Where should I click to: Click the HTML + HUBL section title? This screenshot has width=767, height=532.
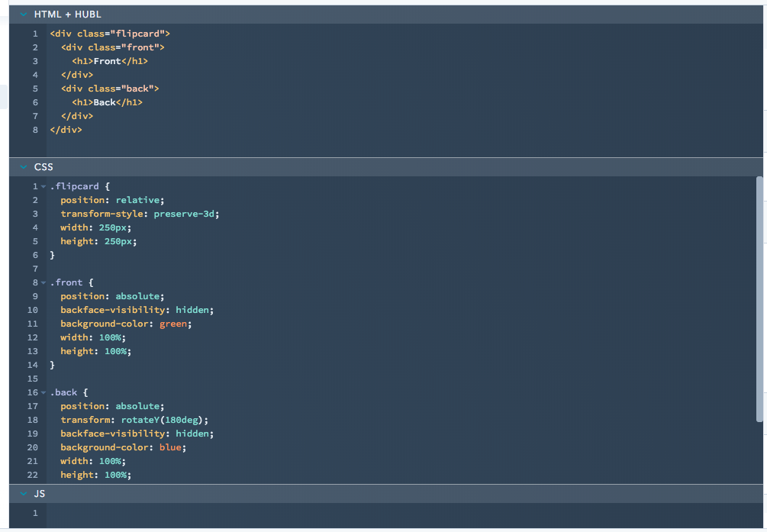tap(67, 15)
